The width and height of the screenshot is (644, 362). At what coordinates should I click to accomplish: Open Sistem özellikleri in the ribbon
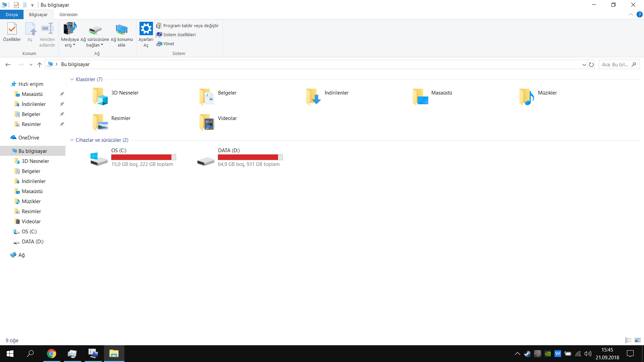tap(179, 35)
